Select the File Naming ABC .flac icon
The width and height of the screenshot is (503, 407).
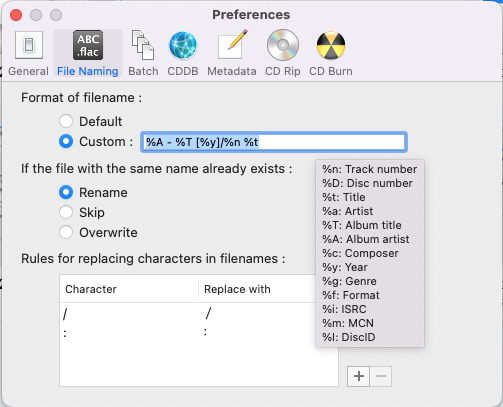click(x=88, y=45)
